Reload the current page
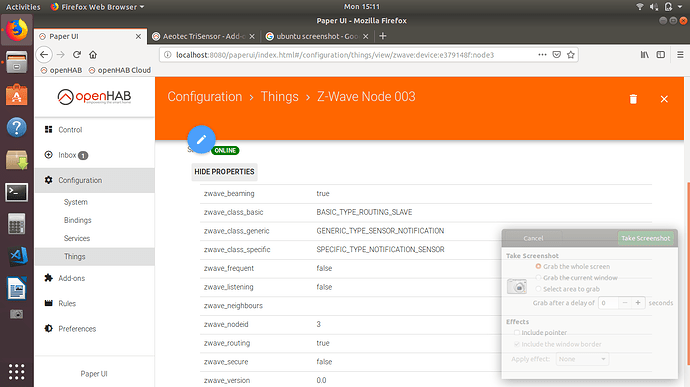 click(x=77, y=55)
